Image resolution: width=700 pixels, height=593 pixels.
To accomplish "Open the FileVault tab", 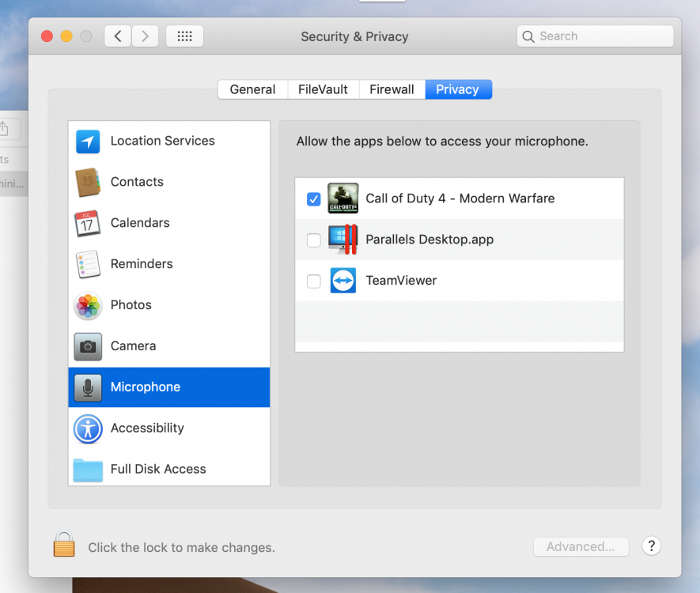I will click(323, 89).
